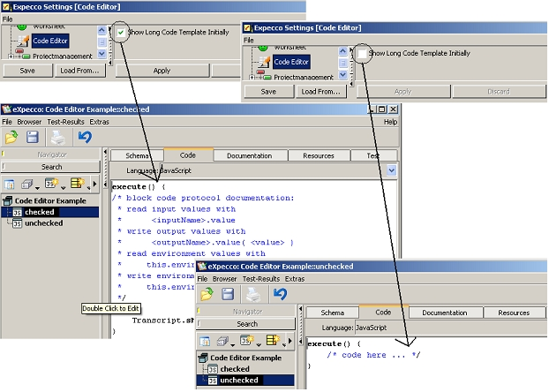549x392 pixels.
Task: Click the open folder icon in the checked window
Action: [x=11, y=137]
